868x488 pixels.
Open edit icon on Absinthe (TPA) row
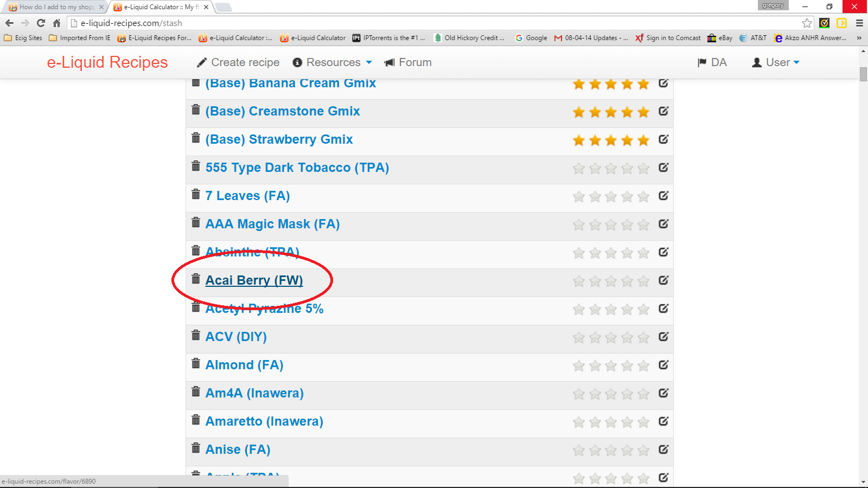(663, 252)
